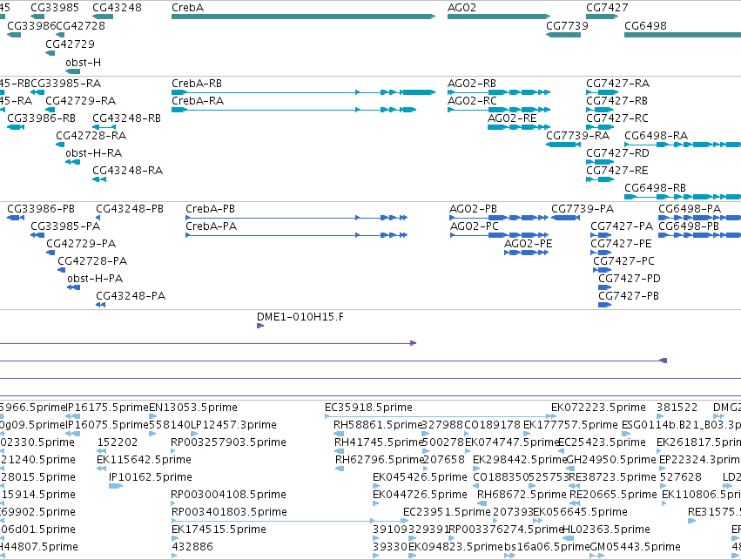Click the AGO2-PC protein label
Image resolution: width=741 pixels, height=560 pixels.
(x=474, y=226)
